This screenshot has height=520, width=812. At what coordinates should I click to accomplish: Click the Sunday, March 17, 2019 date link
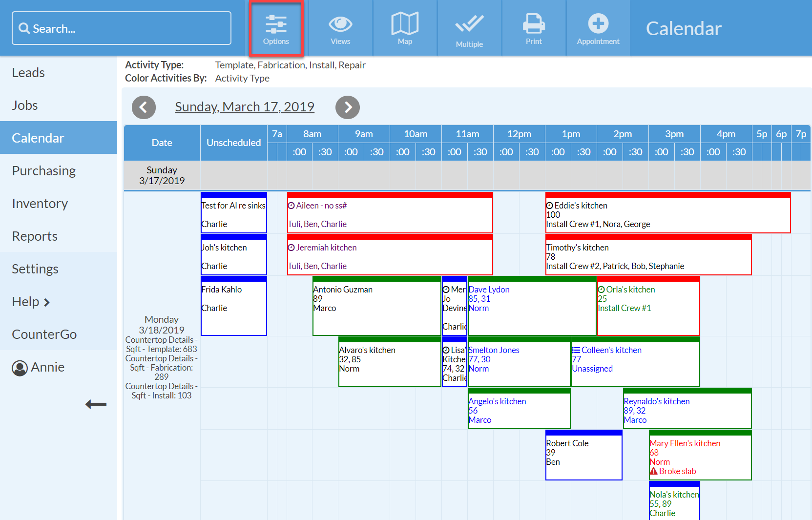click(x=245, y=106)
